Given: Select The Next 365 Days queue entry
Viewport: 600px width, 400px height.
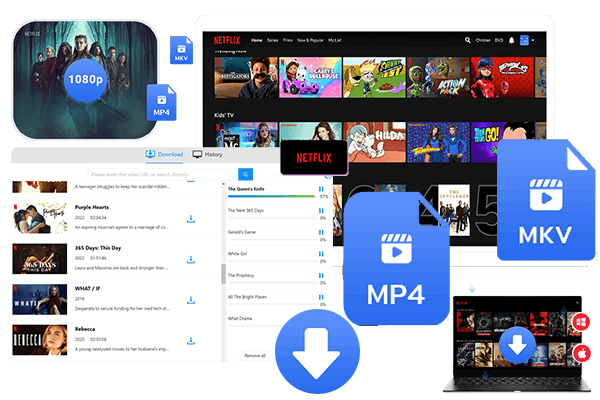Looking at the screenshot, I should (246, 211).
